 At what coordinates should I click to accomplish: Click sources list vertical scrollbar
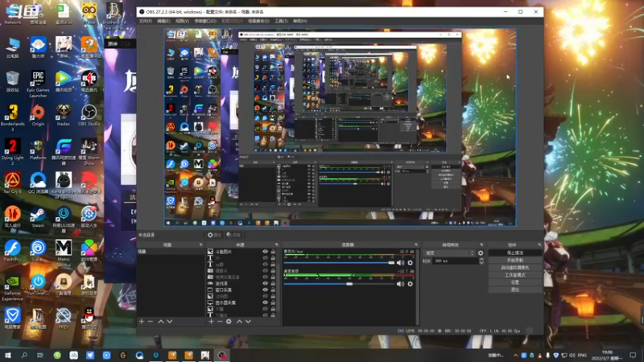(x=279, y=283)
